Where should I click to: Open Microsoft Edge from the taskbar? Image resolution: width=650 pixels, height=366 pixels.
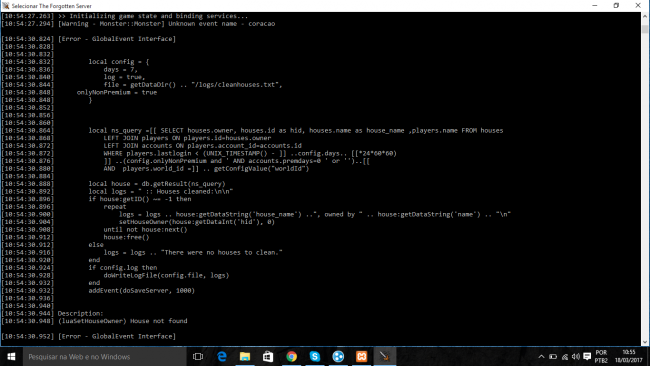(x=222, y=356)
